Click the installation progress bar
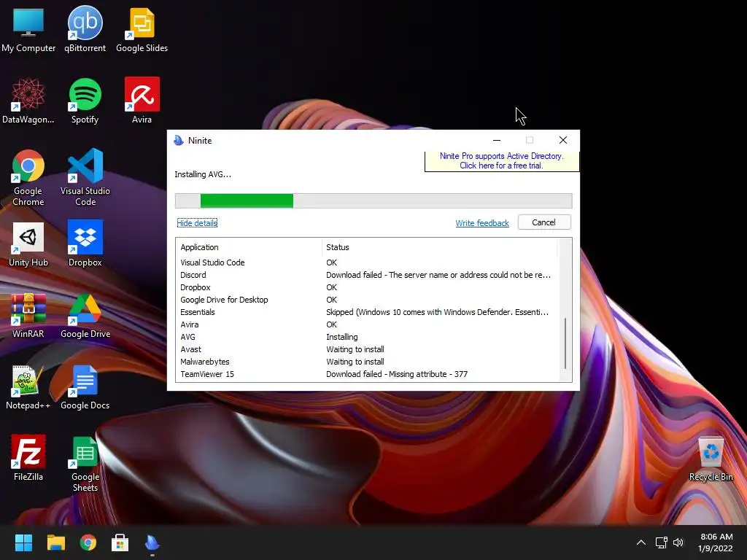 click(x=373, y=201)
